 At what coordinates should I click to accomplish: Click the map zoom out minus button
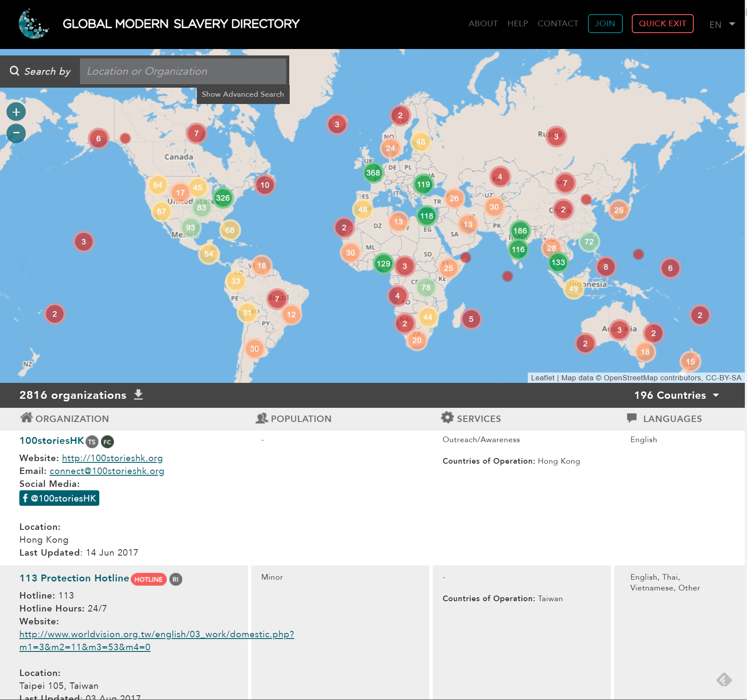coord(16,133)
